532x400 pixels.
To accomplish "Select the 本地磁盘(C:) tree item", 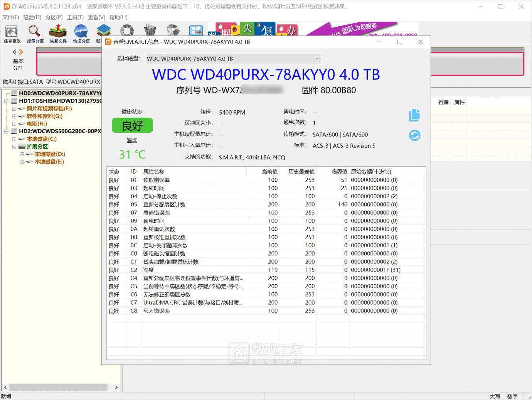I will click(x=42, y=139).
